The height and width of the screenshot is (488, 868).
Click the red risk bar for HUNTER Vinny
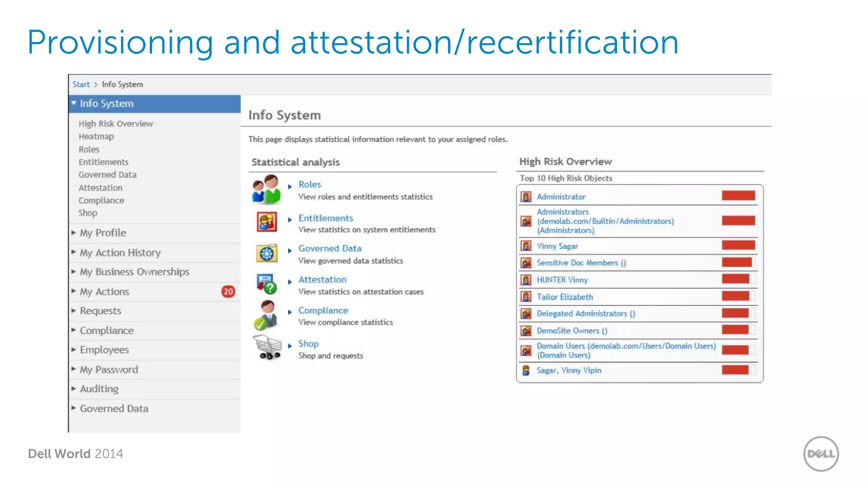736,279
